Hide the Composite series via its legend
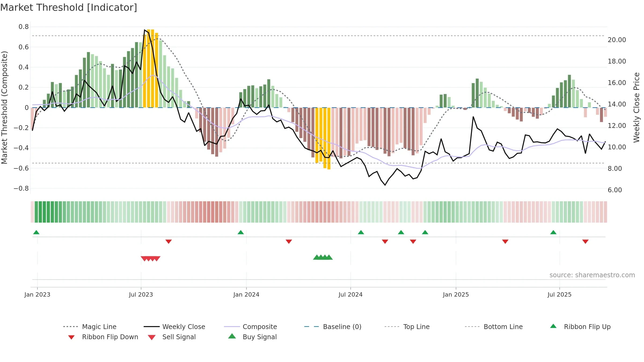 tap(250, 327)
